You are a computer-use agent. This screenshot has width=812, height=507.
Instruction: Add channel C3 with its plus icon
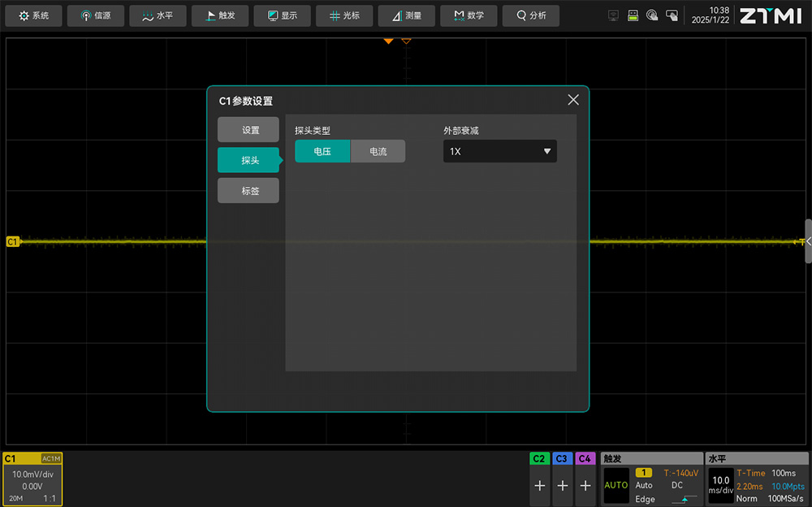click(x=563, y=486)
